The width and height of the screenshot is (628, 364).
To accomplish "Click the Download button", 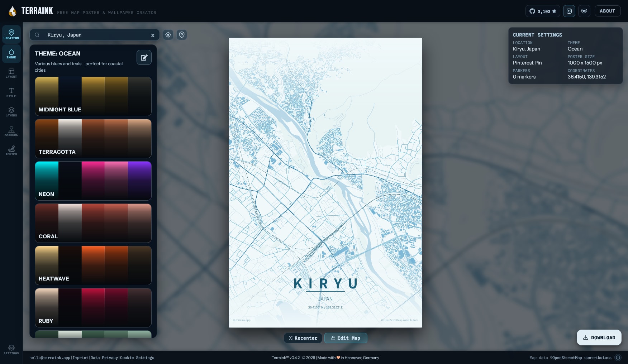I will coord(599,337).
